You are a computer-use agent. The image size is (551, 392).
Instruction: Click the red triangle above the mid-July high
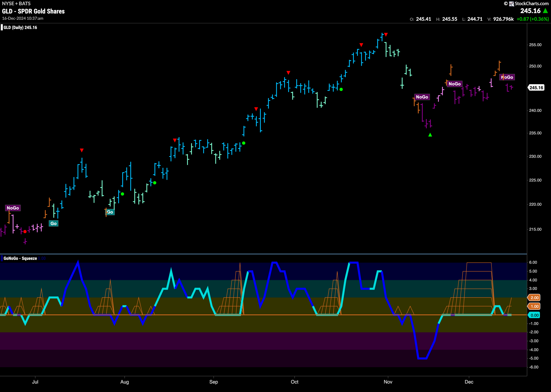point(82,150)
